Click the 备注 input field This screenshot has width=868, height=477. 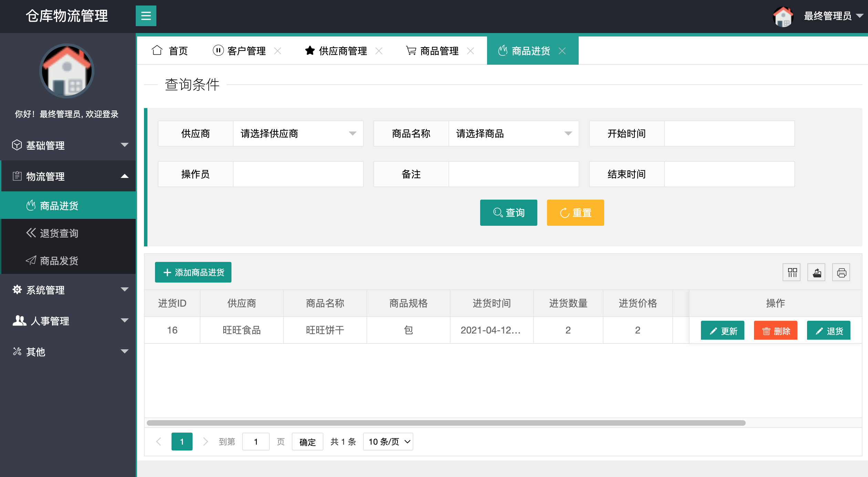pyautogui.click(x=514, y=174)
